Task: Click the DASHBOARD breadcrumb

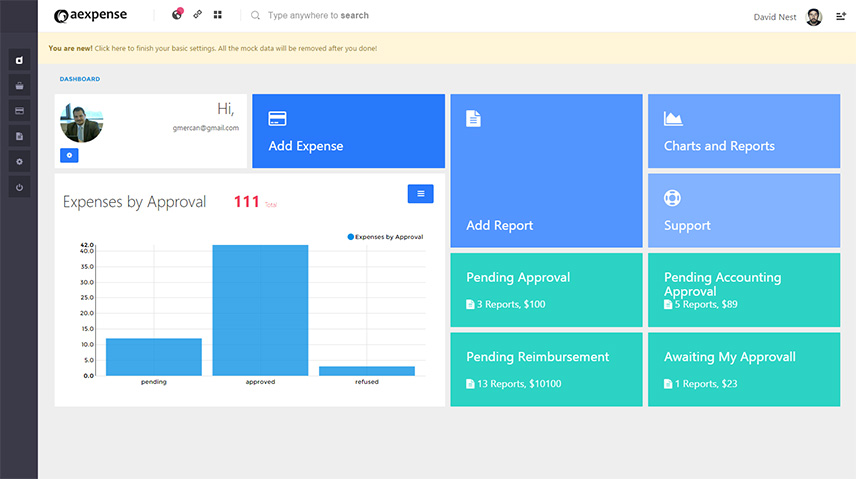Action: click(80, 79)
